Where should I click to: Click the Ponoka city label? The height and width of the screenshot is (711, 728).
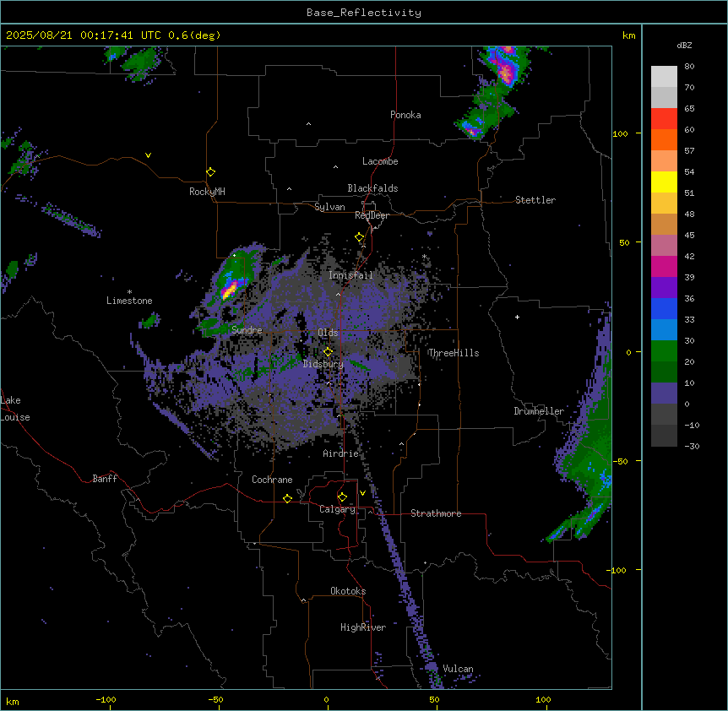coord(405,115)
